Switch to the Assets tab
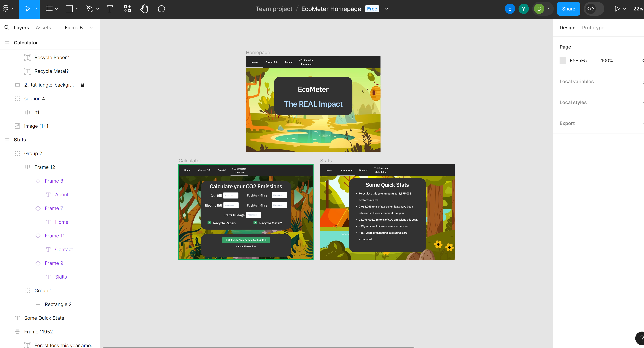Screen dimensions: 644x348 pyautogui.click(x=43, y=28)
